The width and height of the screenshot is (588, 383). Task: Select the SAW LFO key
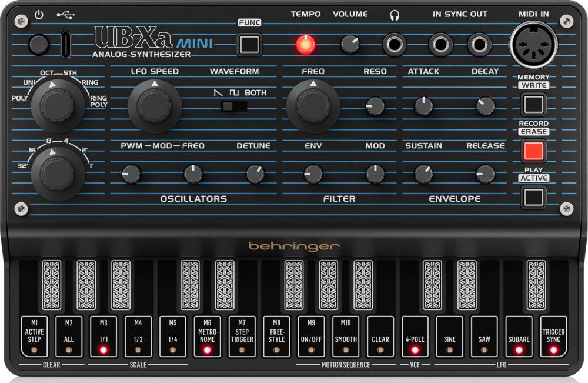(x=484, y=336)
